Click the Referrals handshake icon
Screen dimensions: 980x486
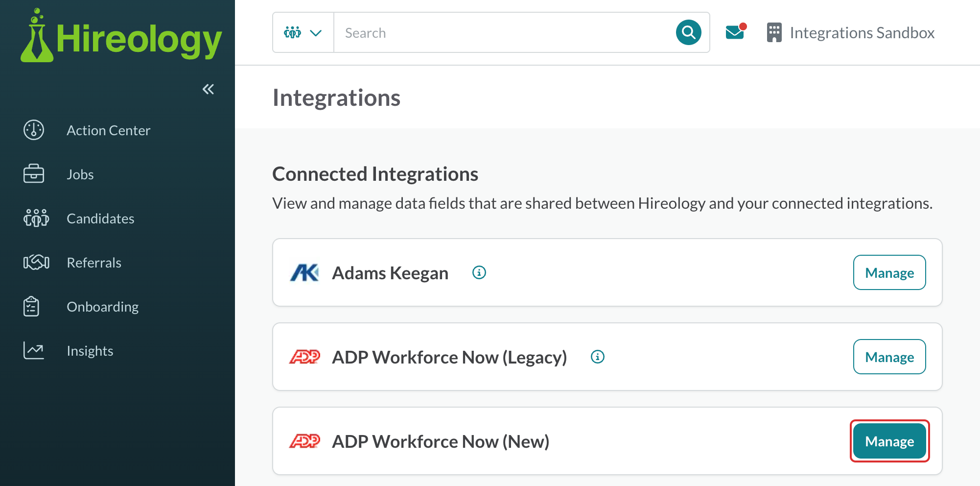point(36,262)
